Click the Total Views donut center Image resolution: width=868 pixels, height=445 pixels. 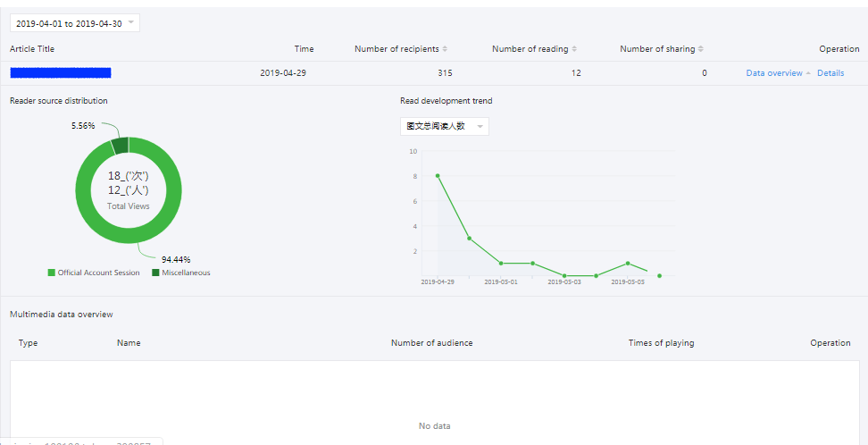(129, 190)
